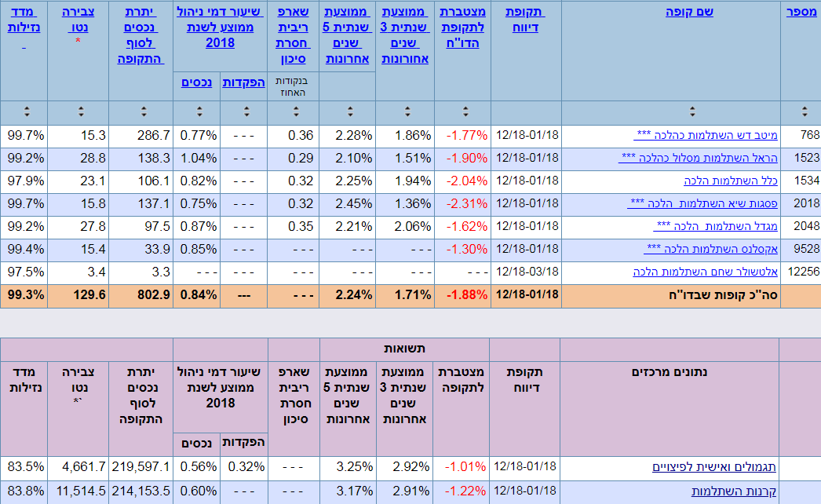
Task: Open the קרנות השתלמות link
Action: pos(734,491)
